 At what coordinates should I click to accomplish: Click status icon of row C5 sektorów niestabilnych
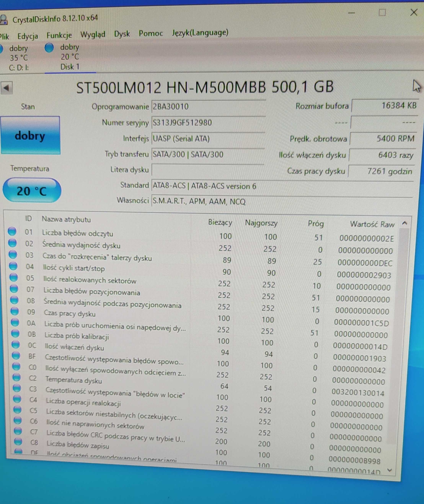pyautogui.click(x=17, y=410)
